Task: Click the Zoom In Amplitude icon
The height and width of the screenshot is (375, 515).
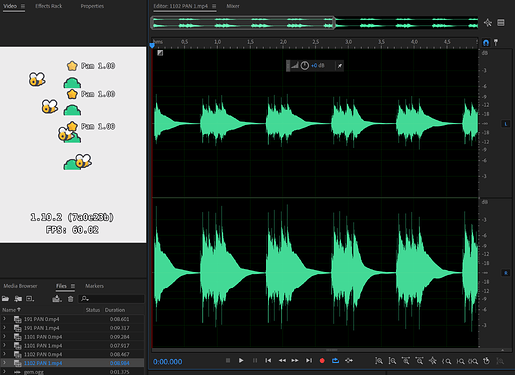Action: (x=379, y=361)
